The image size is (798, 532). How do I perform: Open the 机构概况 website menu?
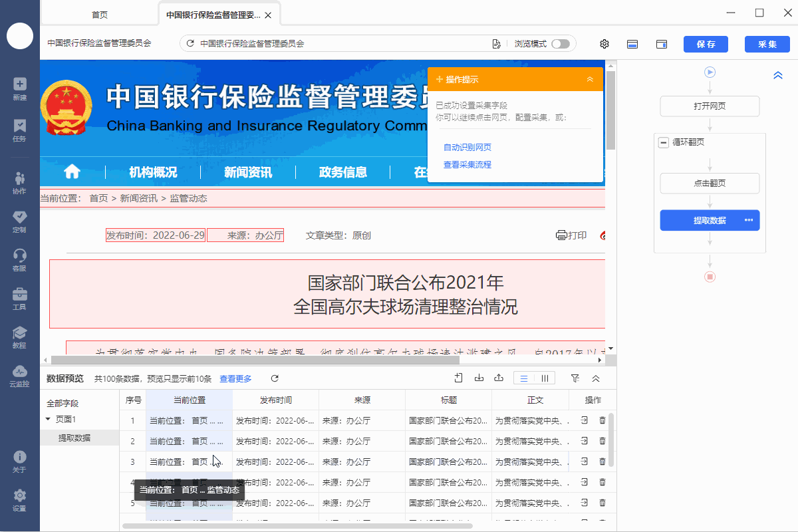click(153, 172)
